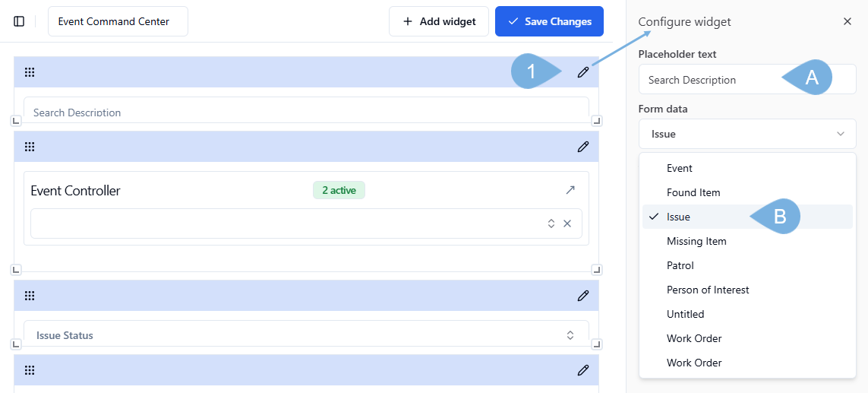Clear the Event Controller selection with X

point(567,223)
